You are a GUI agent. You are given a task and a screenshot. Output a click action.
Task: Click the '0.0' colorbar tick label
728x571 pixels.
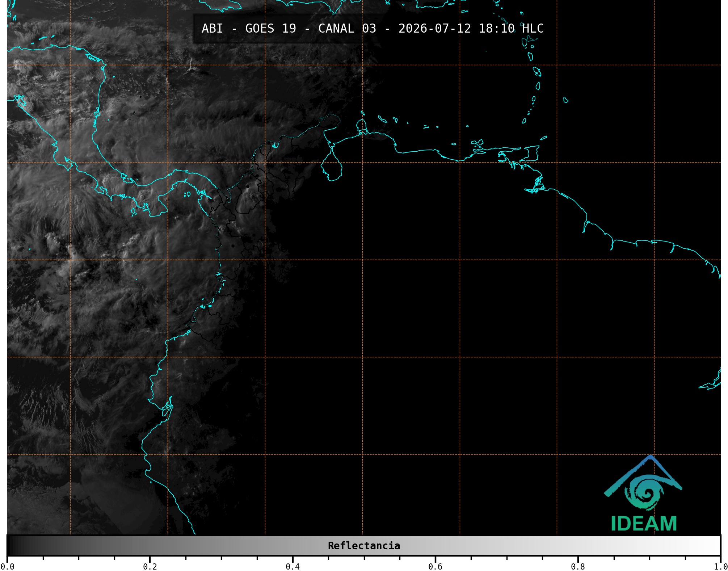[x=7, y=566]
